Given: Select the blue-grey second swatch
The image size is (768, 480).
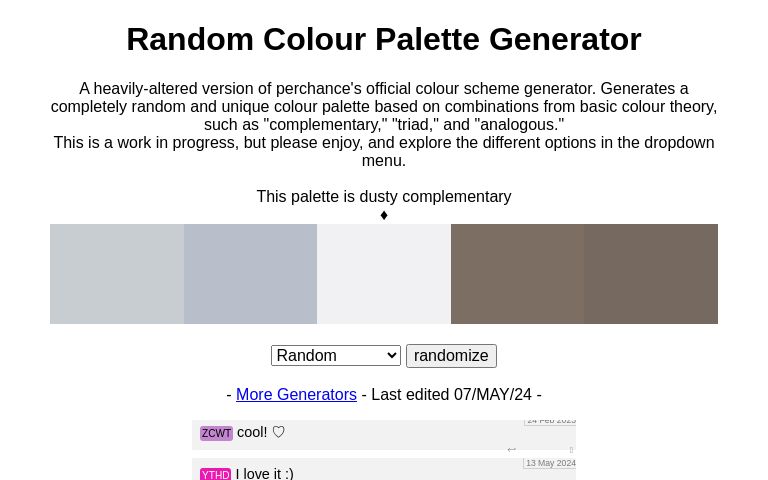Looking at the screenshot, I should point(250,274).
